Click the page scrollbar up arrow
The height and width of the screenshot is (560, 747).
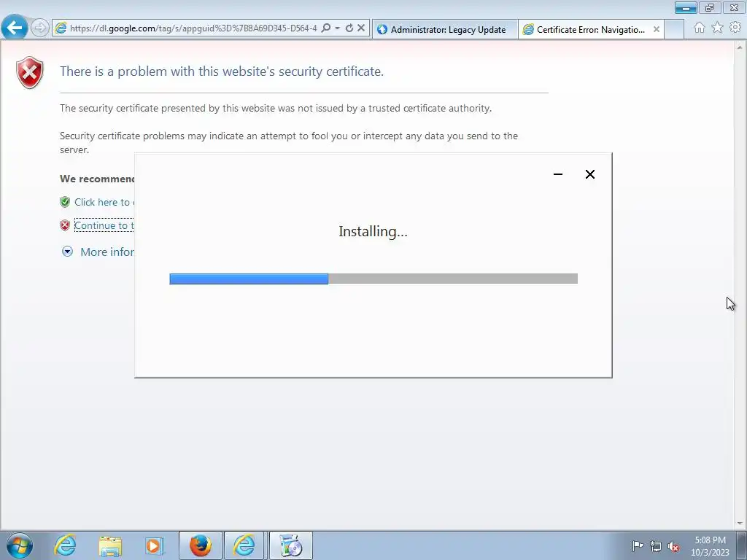coord(740,47)
